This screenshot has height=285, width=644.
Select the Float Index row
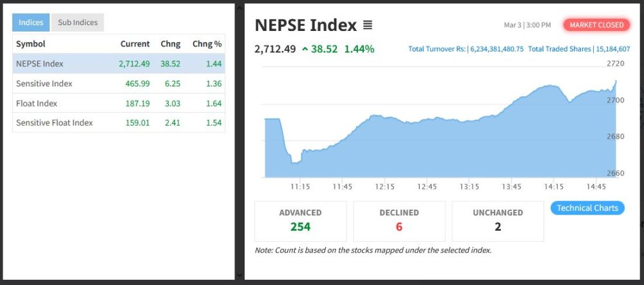click(x=118, y=103)
